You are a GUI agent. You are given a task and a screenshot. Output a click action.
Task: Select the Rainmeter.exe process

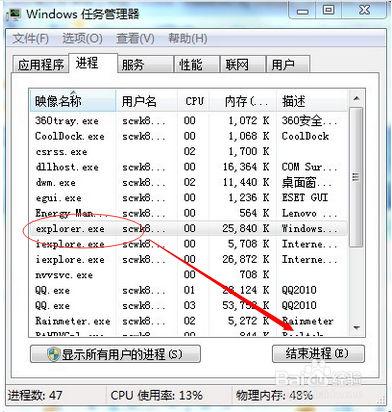coord(189,321)
